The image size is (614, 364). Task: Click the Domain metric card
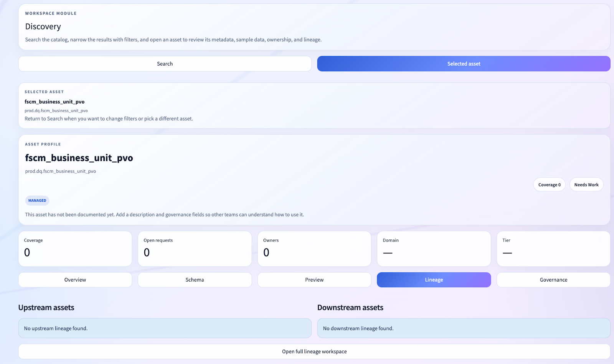click(434, 249)
